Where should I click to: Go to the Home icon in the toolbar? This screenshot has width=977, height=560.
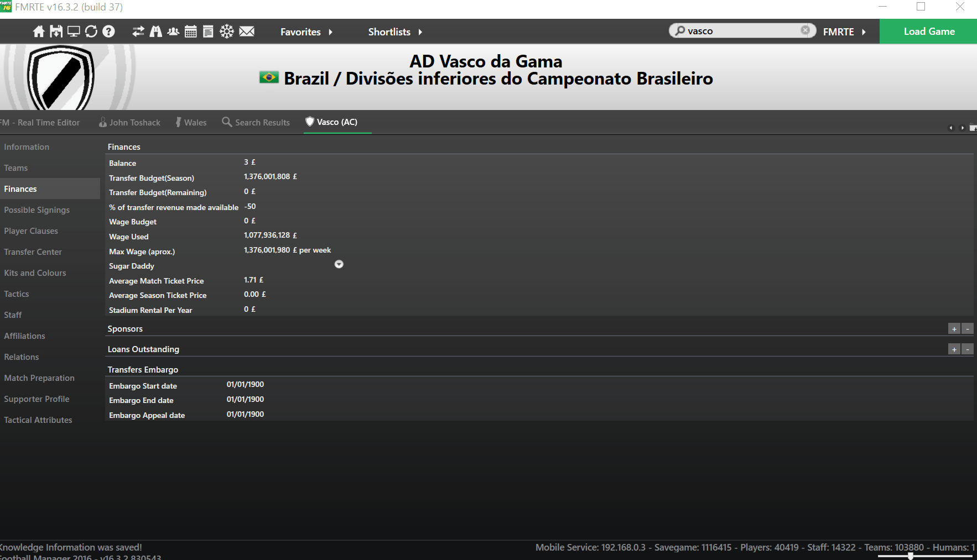(39, 32)
